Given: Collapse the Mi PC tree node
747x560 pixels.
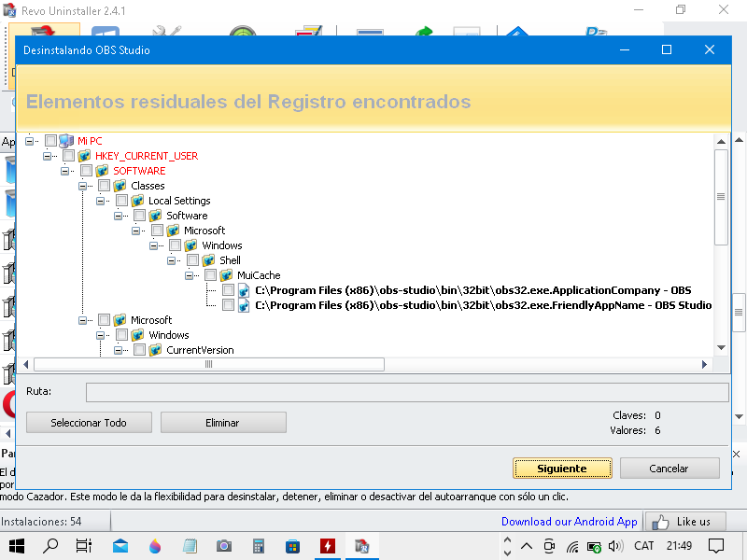Looking at the screenshot, I should click(30, 141).
